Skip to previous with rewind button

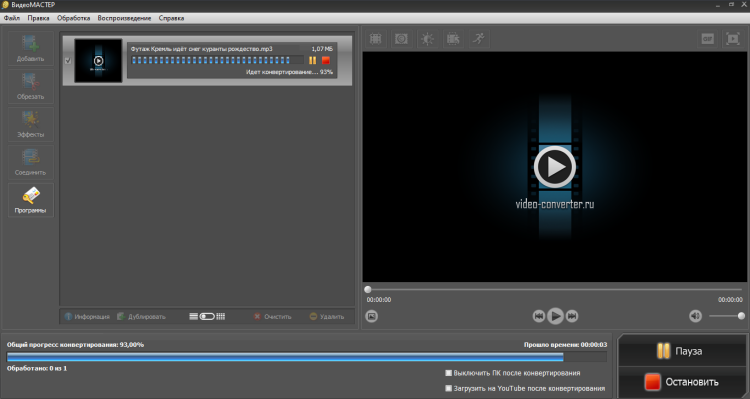point(539,316)
